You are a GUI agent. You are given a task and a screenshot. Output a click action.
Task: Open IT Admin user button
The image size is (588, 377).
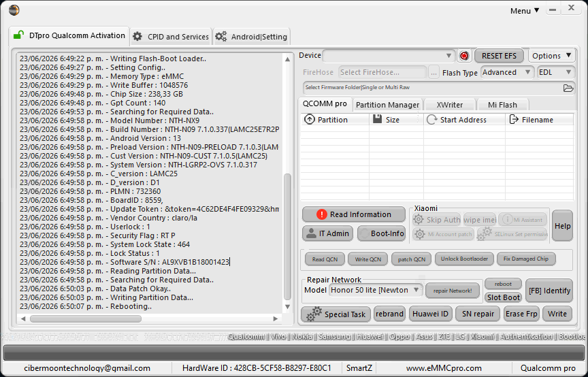(x=327, y=233)
